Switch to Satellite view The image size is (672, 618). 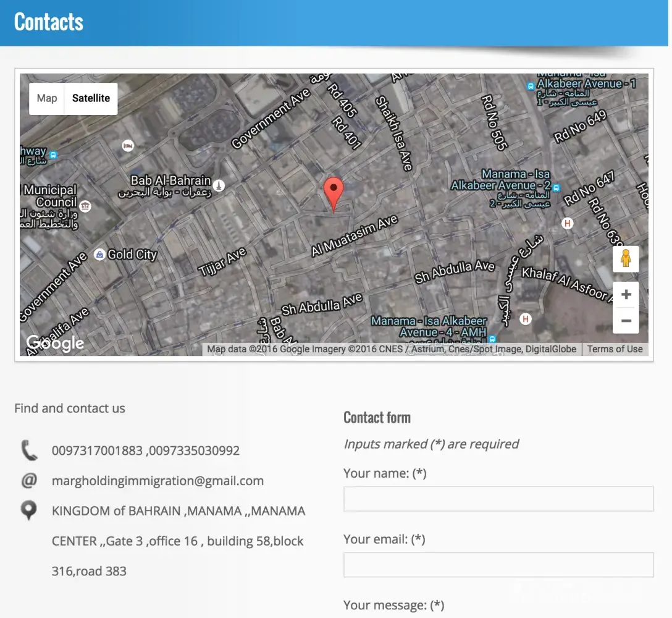(x=91, y=98)
